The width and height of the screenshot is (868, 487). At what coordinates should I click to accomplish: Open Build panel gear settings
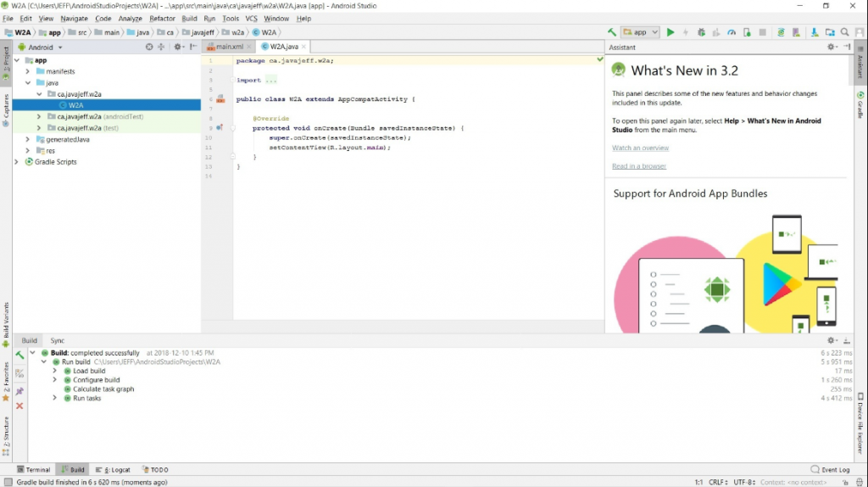(832, 340)
